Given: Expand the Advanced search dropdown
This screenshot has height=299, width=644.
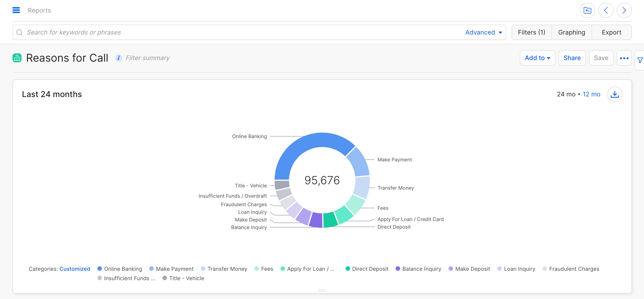Looking at the screenshot, I should click(x=484, y=32).
